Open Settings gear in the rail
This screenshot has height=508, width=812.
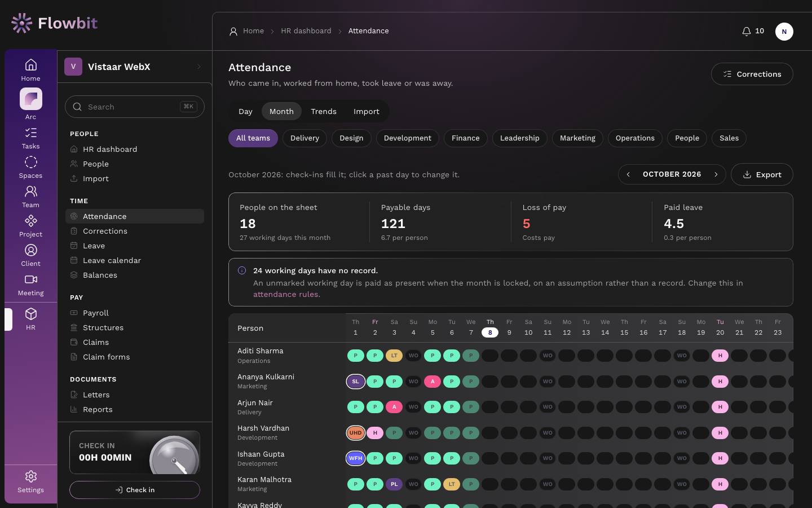click(30, 482)
